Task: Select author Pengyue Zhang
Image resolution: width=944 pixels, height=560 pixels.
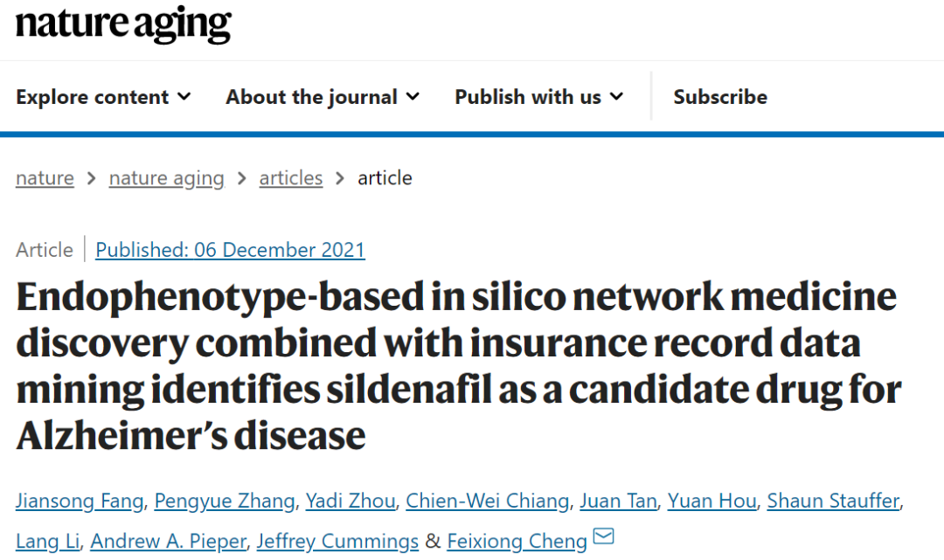Action: [225, 501]
